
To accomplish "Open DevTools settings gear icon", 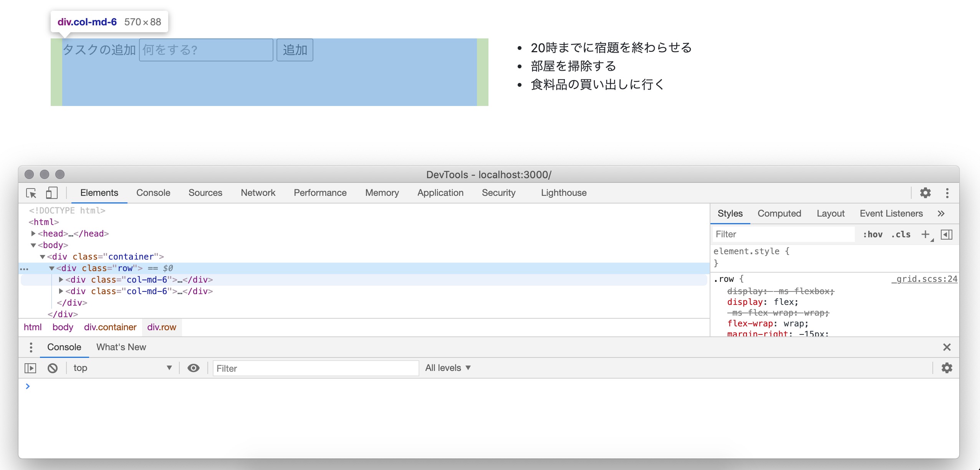I will [925, 193].
